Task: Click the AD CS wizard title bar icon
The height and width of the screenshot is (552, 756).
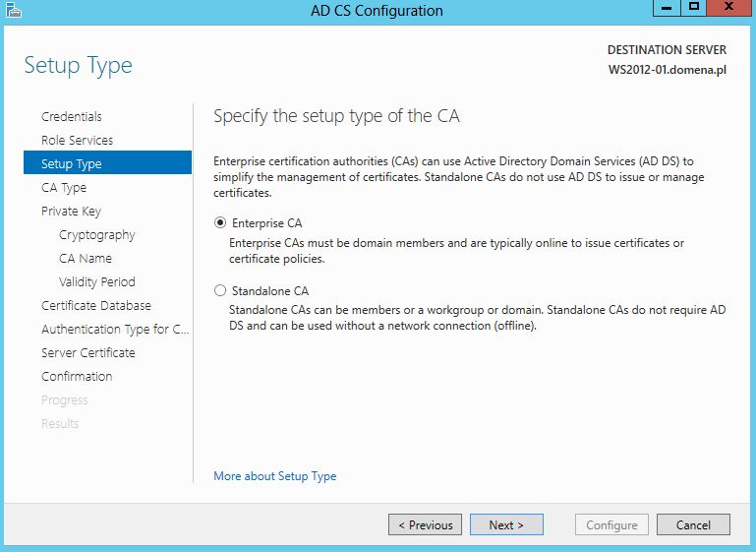Action: (x=14, y=10)
